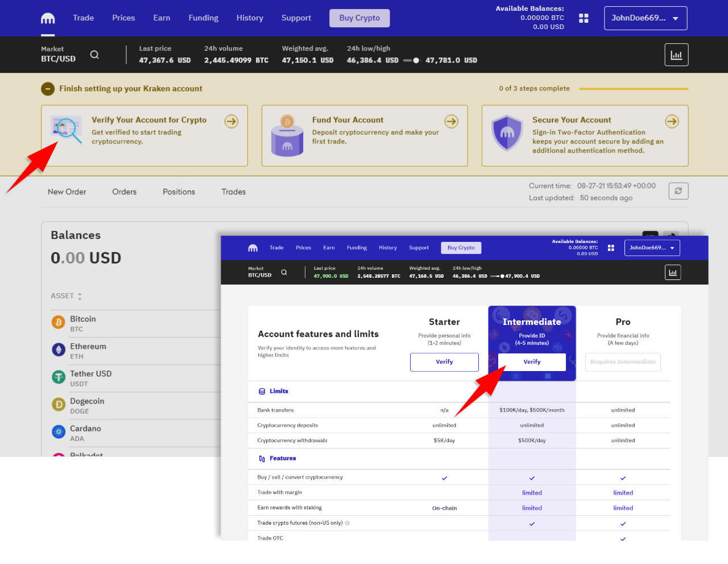Screen dimensions: 728x564
Task: Refresh the last updated data
Action: 679,191
